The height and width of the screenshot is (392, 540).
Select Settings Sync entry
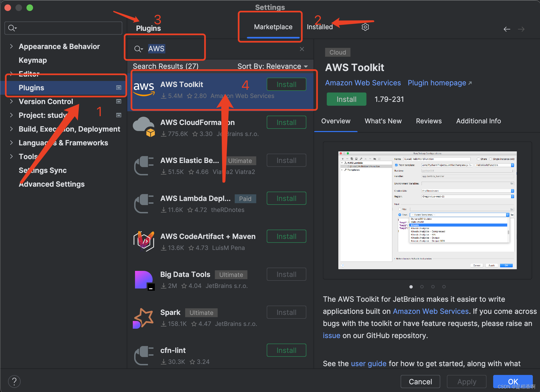coord(43,170)
